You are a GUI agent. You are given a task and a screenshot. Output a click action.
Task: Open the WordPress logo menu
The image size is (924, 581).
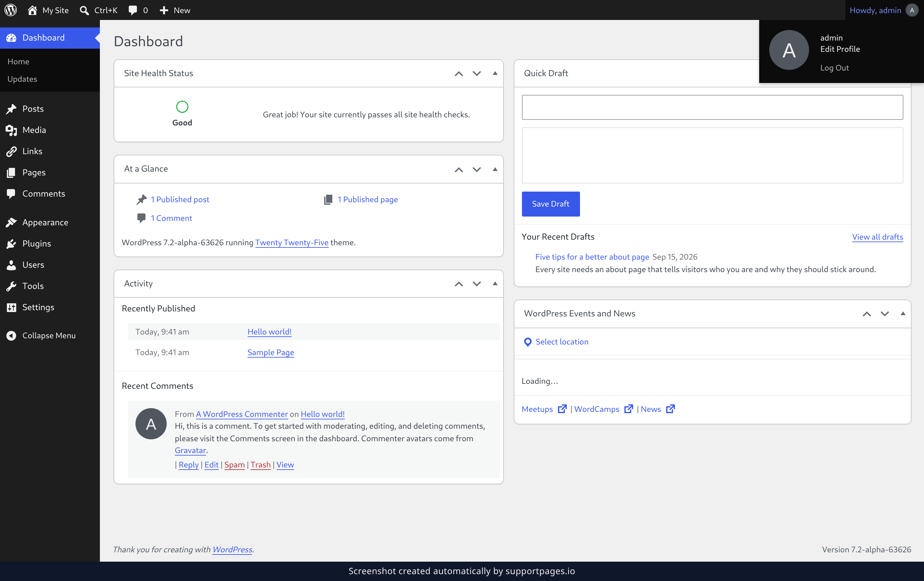click(x=11, y=10)
